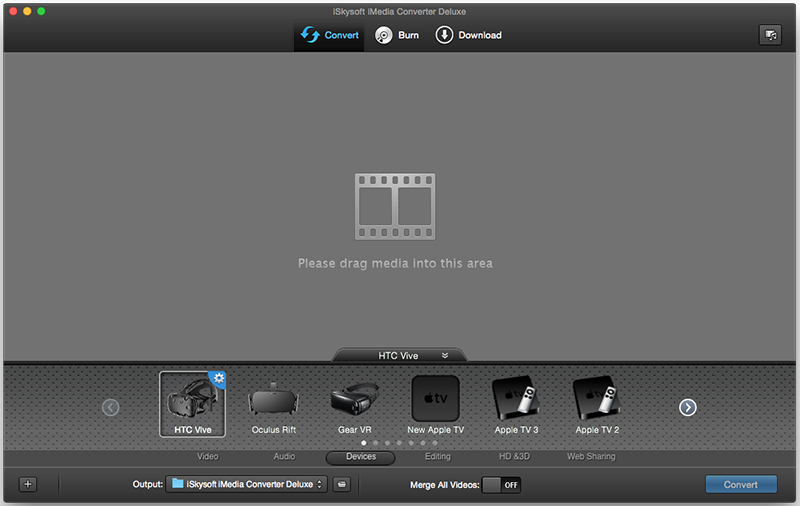This screenshot has height=506, width=800.
Task: Select the Video format category
Action: [x=208, y=456]
